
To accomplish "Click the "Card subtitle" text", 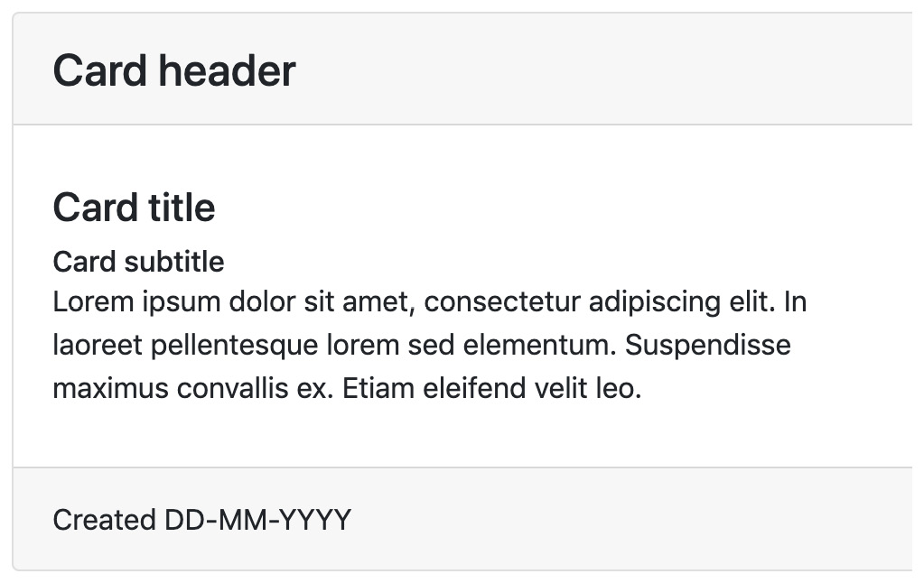I will tap(138, 262).
